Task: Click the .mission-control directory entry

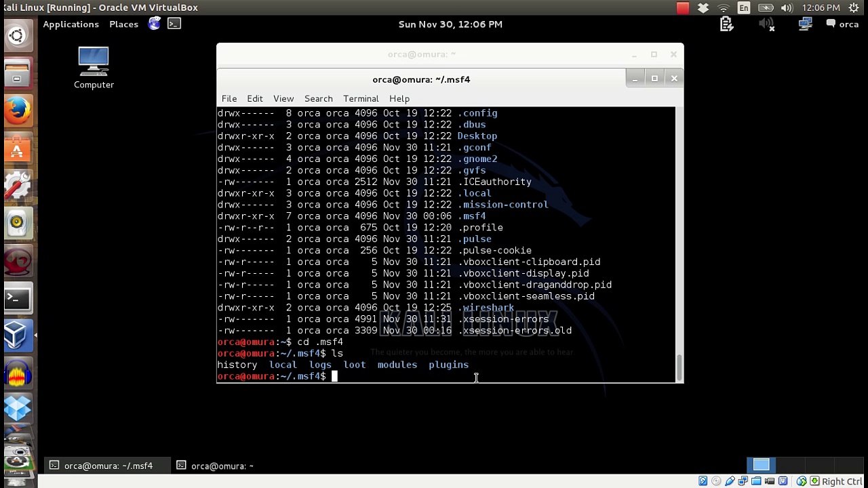Action: (x=503, y=205)
